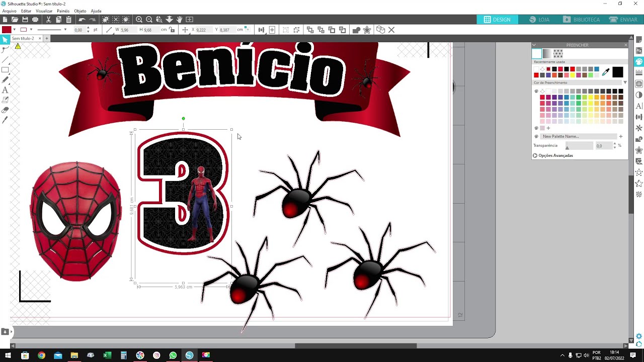Click the weld shapes icon
Viewport: 644px width, 362px height.
pos(356,30)
